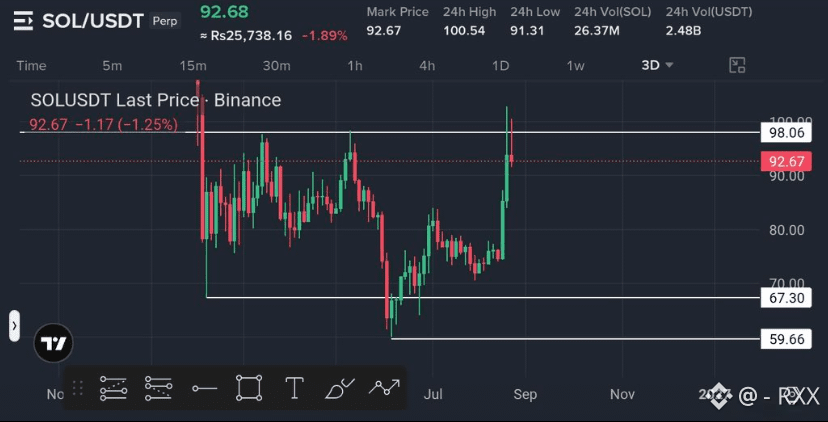Image resolution: width=828 pixels, height=422 pixels.
Task: Click the SOL/USDT pair name
Action: 93,21
